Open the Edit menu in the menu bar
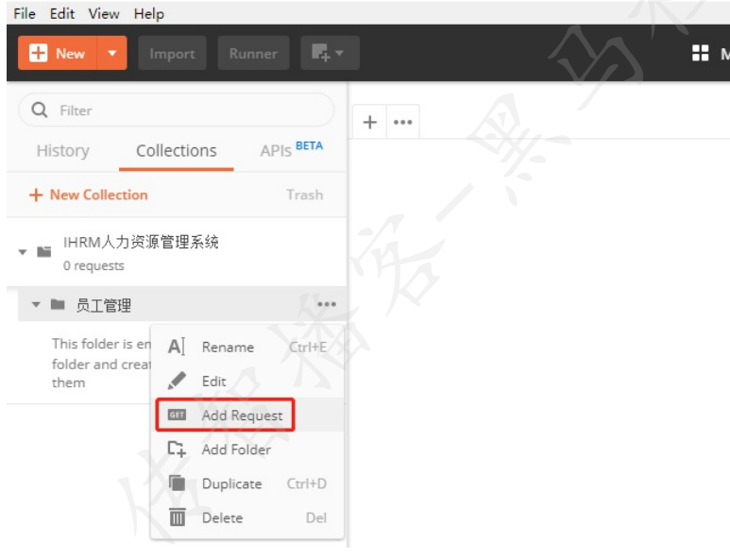Image resolution: width=730 pixels, height=560 pixels. (62, 13)
